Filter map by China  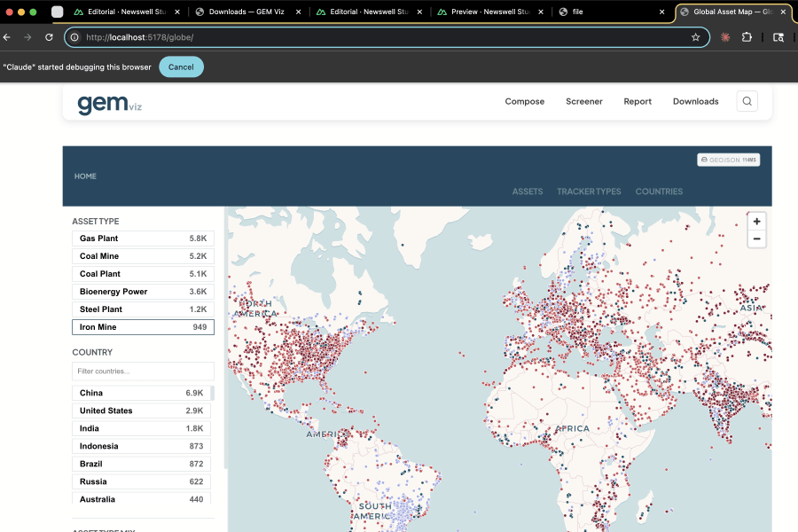tap(141, 393)
